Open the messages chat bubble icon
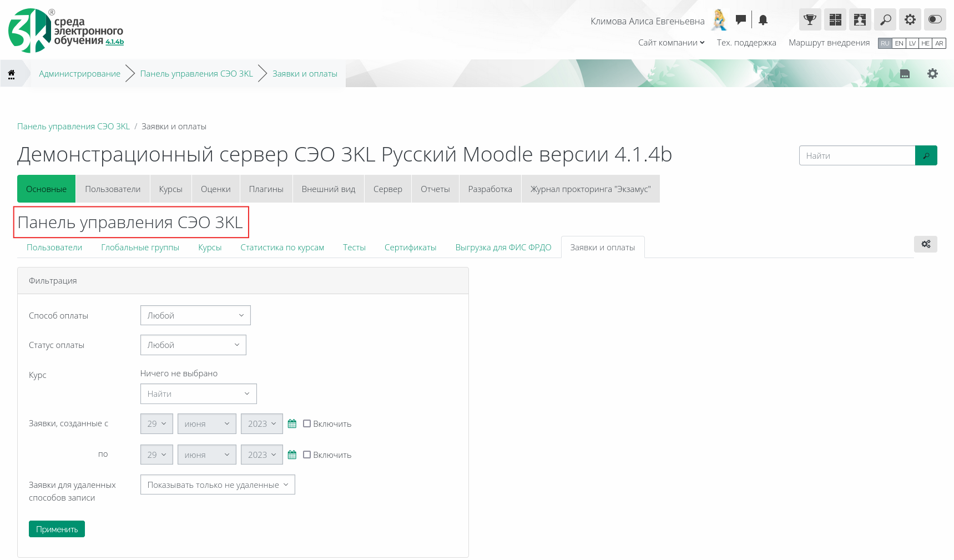Screen dimensions: 954x560 pyautogui.click(x=740, y=20)
